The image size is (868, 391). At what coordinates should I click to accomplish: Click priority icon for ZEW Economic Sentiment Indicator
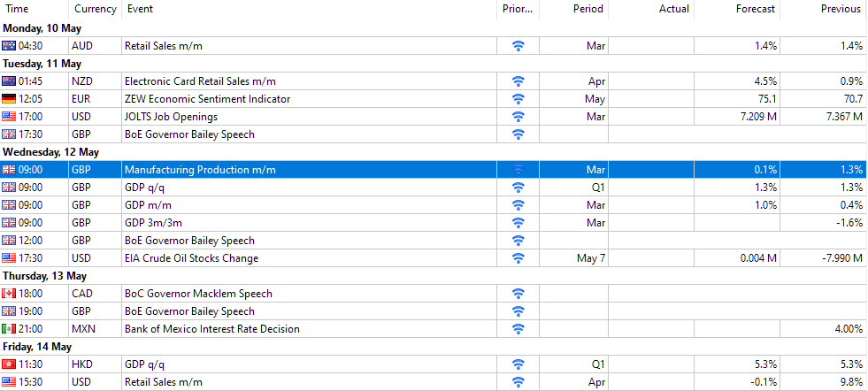pyautogui.click(x=518, y=99)
